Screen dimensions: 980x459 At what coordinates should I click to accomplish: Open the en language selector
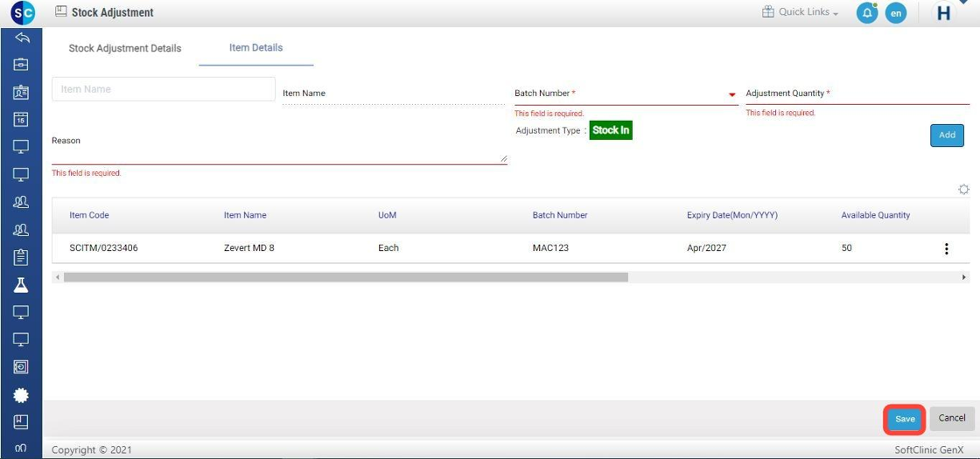[x=895, y=13]
